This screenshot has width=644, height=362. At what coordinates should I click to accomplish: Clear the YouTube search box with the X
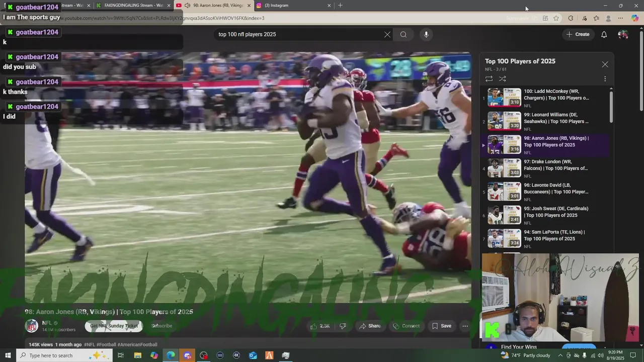[387, 34]
